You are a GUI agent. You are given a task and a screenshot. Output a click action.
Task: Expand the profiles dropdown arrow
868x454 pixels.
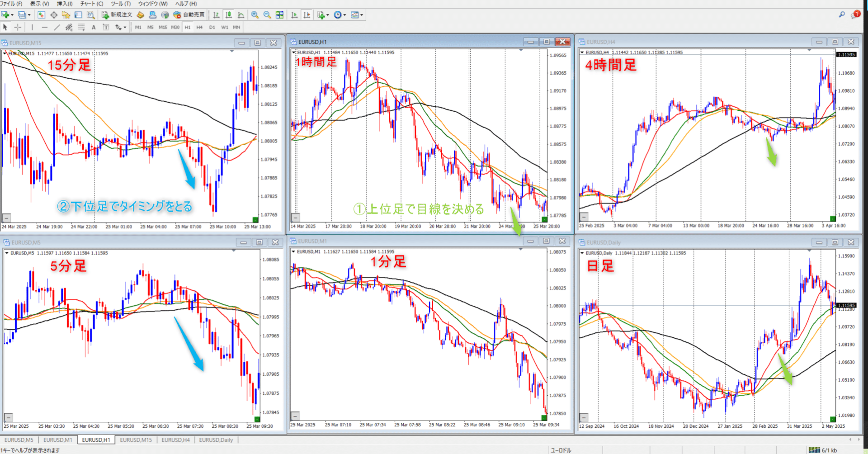pyautogui.click(x=29, y=15)
